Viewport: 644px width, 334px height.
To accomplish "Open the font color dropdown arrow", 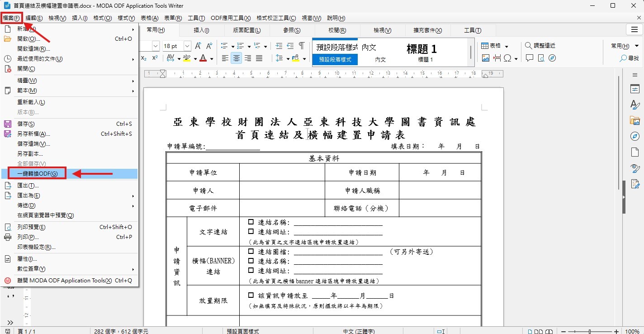I will (x=211, y=59).
